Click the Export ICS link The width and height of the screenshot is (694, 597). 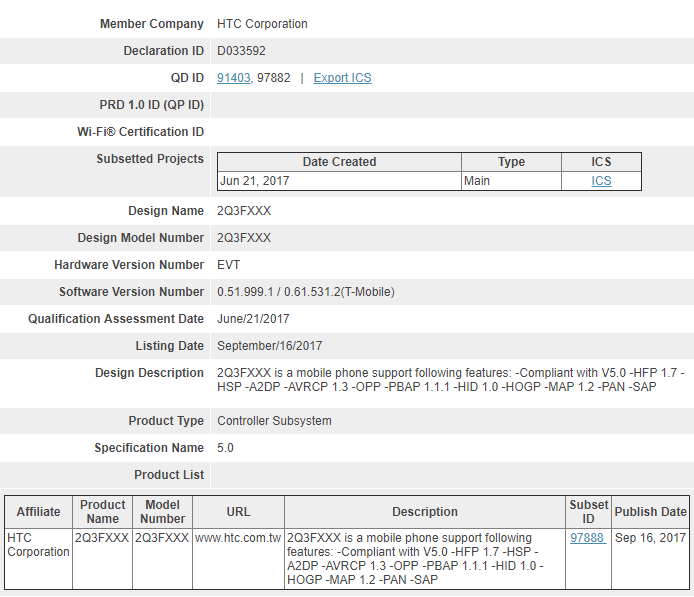[342, 78]
